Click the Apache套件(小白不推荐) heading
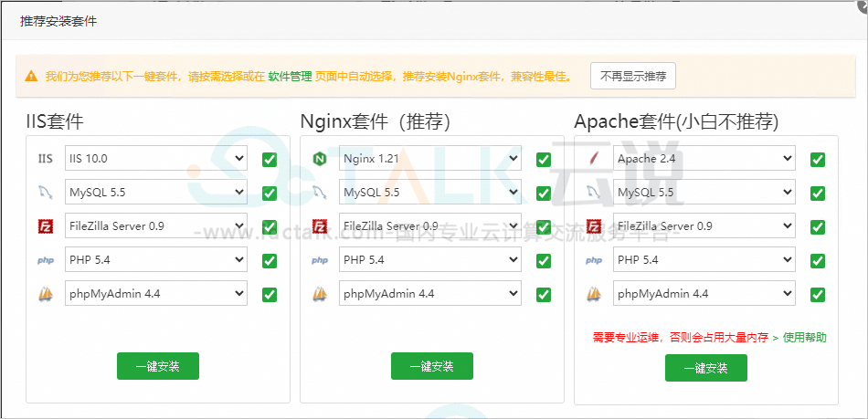This screenshot has width=868, height=419. (x=676, y=121)
